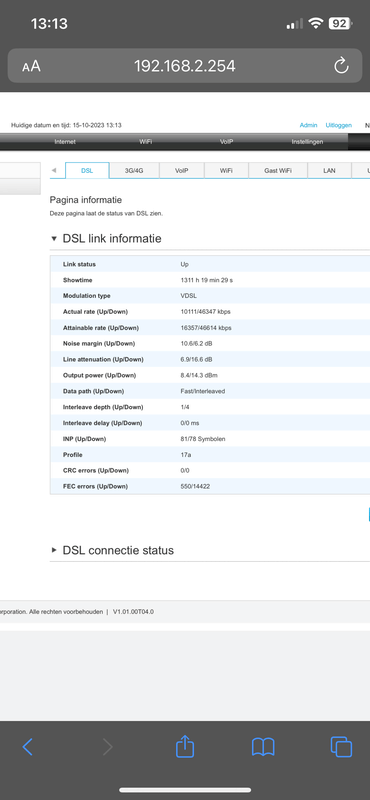Image resolution: width=370 pixels, height=800 pixels.
Task: Click the Huidige datum en tijd text
Action: pos(66,125)
